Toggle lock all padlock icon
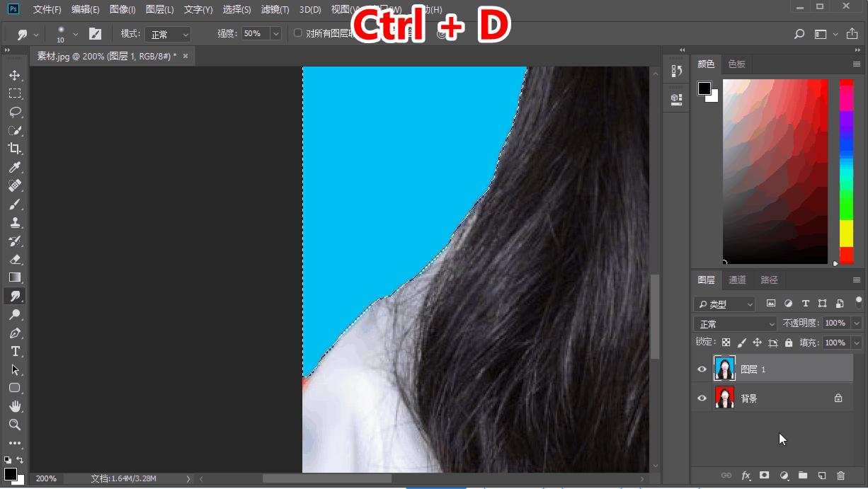This screenshot has width=868, height=489. pos(789,343)
